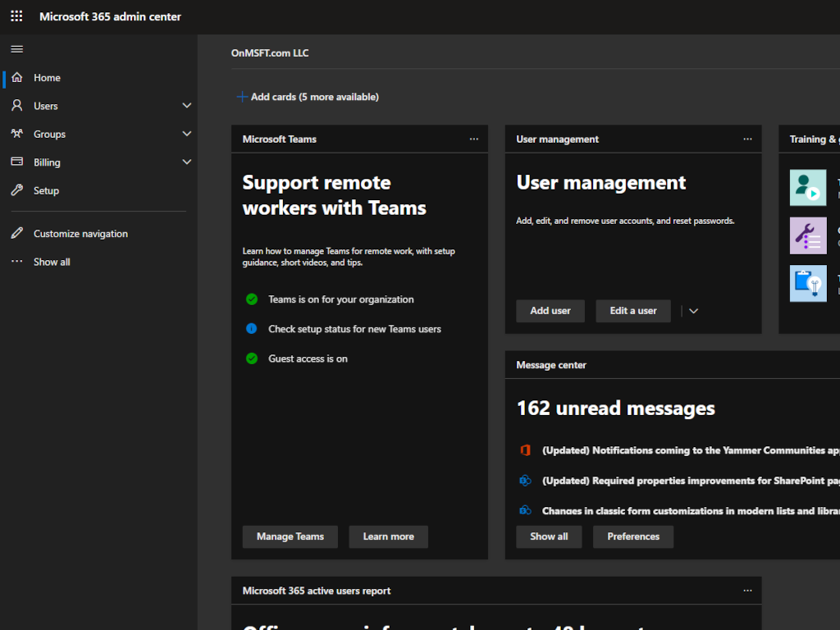Click the training video tile icon
The height and width of the screenshot is (630, 840).
click(808, 188)
